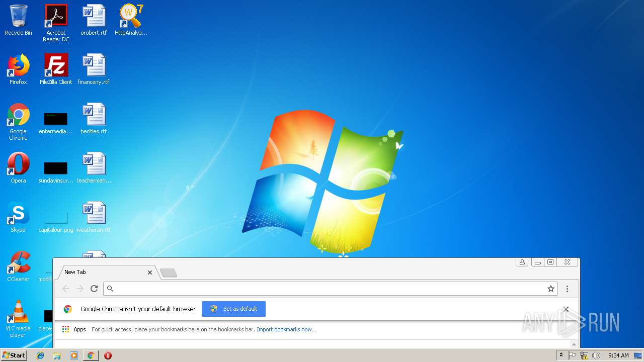Launch FileZilla Client shortcut
The width and height of the screenshot is (644, 362).
coord(56,70)
